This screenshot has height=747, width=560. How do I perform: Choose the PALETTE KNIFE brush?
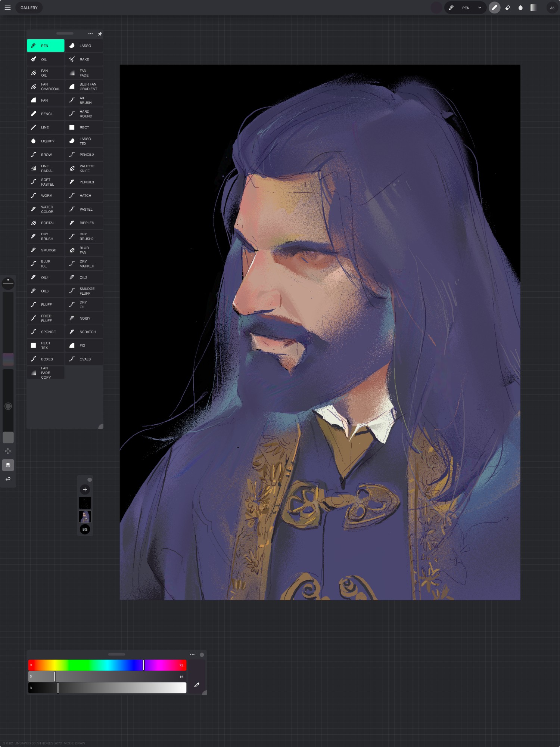pos(84,168)
